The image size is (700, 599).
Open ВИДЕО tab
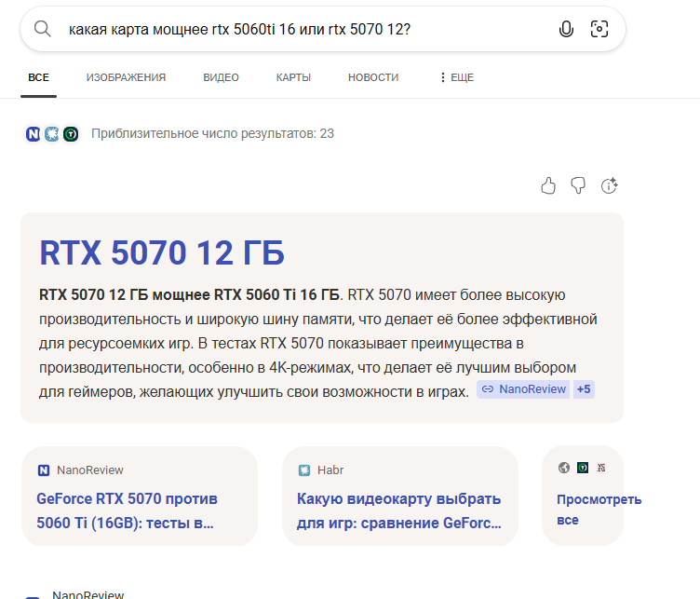pyautogui.click(x=221, y=77)
